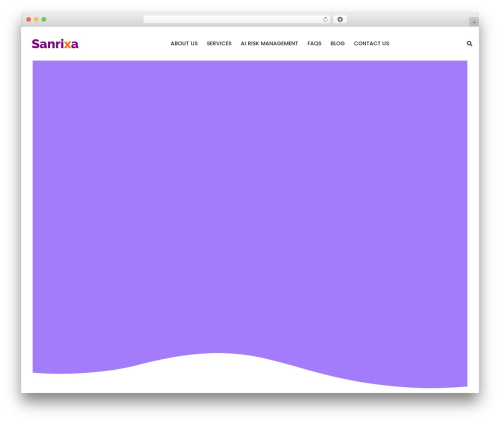Open the Services menu item

click(219, 43)
